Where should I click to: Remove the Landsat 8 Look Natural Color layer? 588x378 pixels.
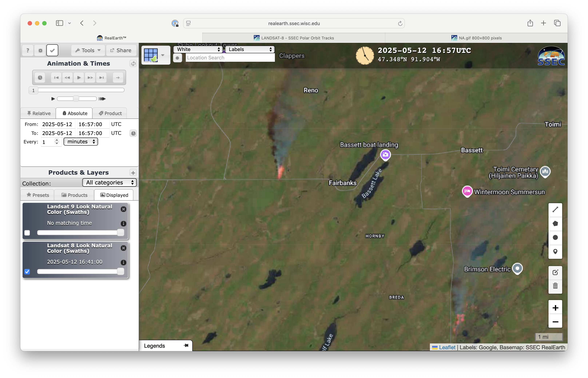tap(123, 248)
